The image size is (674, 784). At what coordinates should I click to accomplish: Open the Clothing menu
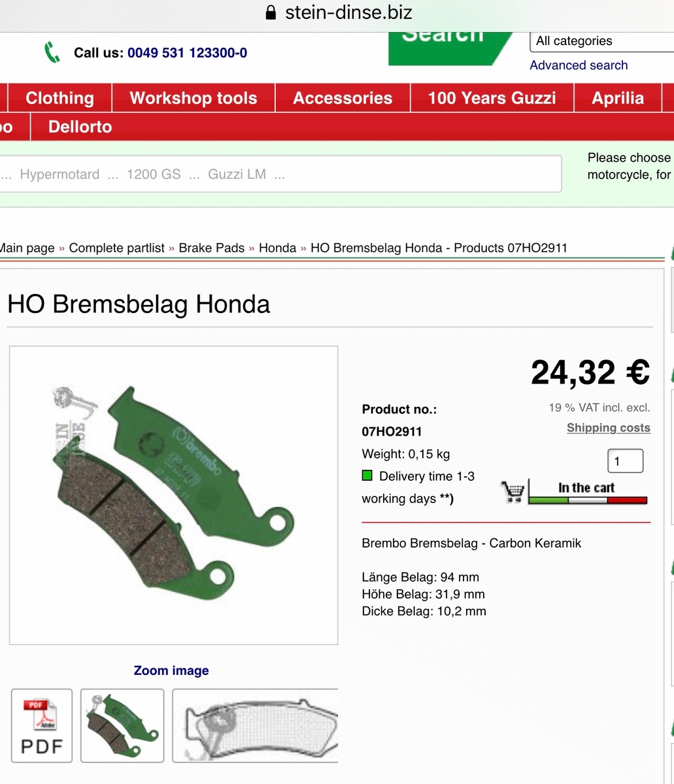point(59,98)
